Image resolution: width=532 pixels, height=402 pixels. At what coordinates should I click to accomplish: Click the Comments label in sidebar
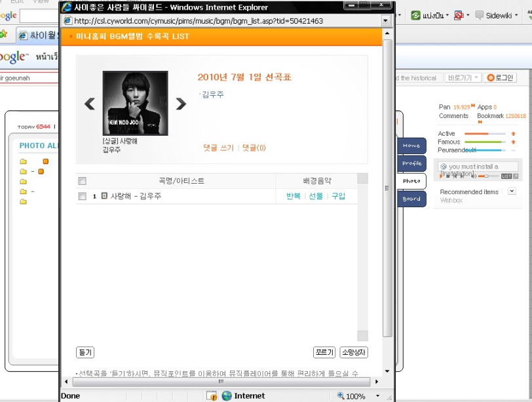453,116
